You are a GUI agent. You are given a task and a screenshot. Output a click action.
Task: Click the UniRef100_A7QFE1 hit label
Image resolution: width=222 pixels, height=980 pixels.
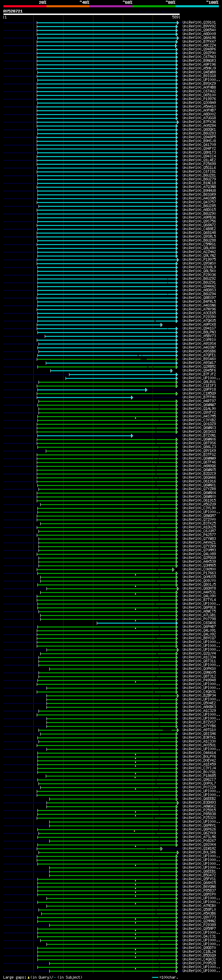[x=199, y=355]
